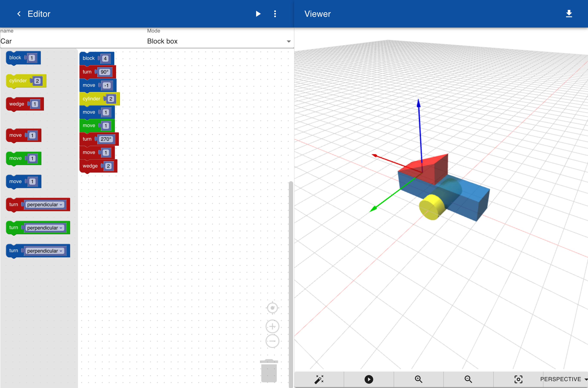
Task: Click the back arrow next to Editor
Action: (x=19, y=14)
